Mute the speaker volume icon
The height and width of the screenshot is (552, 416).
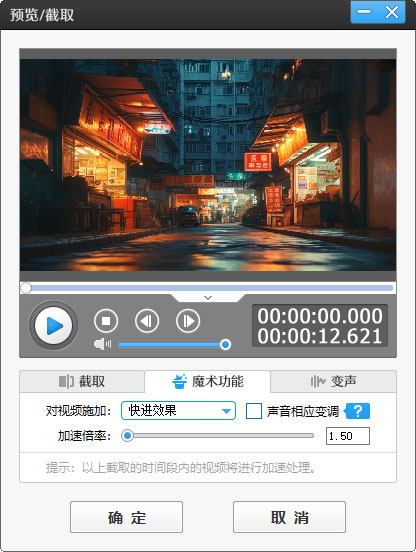click(102, 344)
